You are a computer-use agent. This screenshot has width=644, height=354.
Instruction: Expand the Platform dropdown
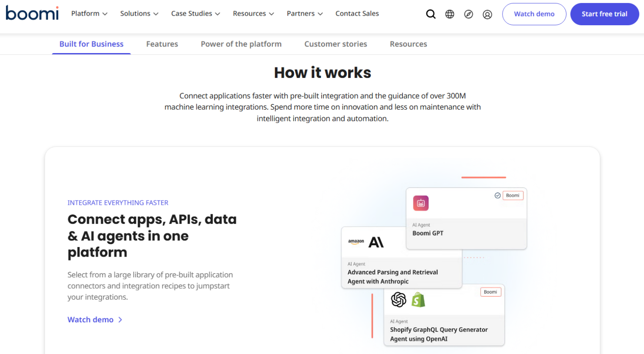pos(89,13)
